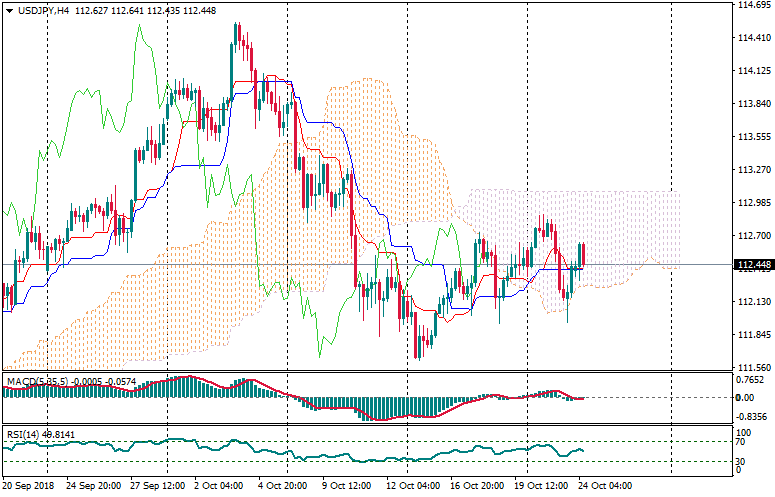The height and width of the screenshot is (497, 775).
Task: Click the current price tag 112.448
Action: coord(752,265)
